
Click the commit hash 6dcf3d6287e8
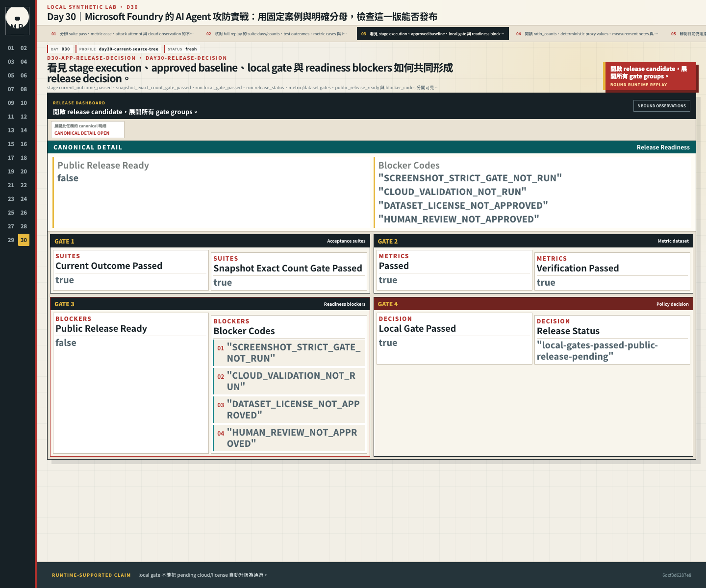tap(677, 575)
